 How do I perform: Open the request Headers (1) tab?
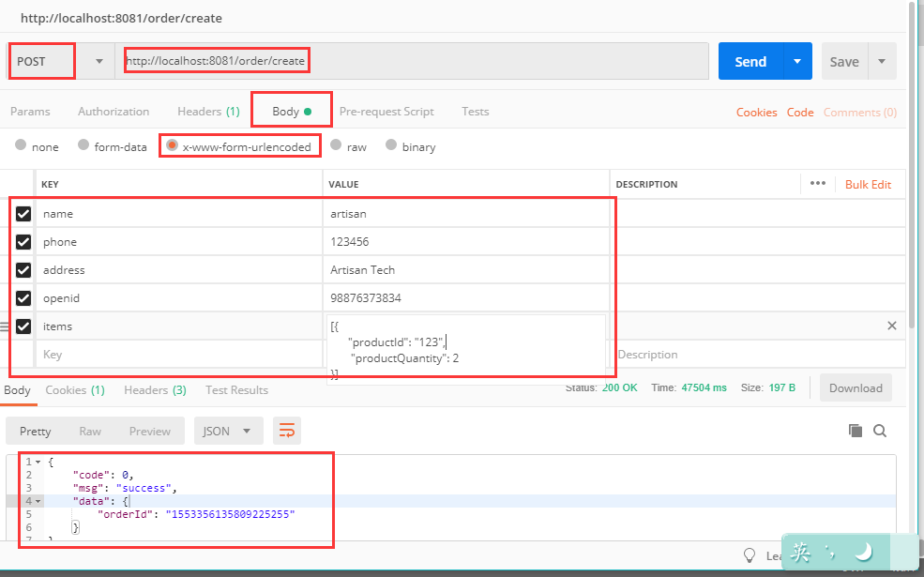coord(208,112)
